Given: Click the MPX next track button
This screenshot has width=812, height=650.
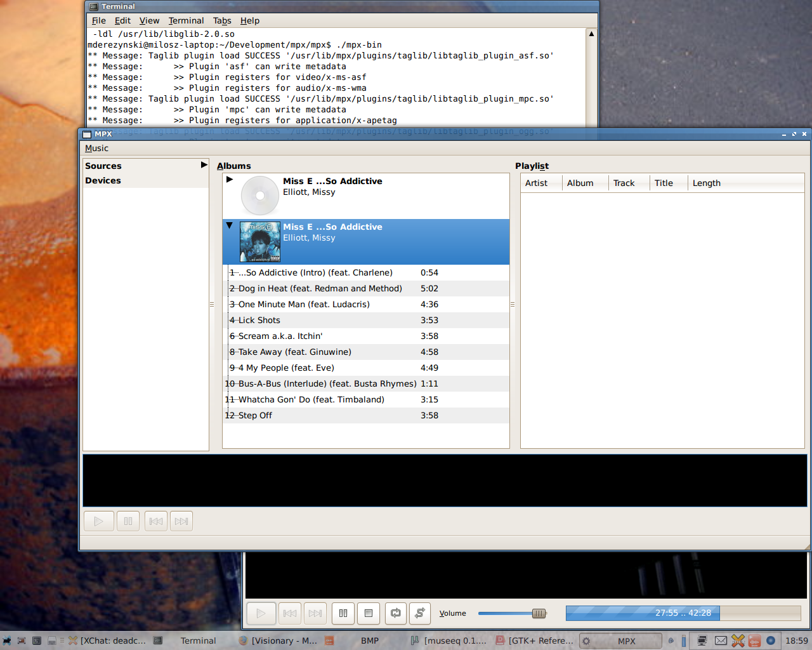Looking at the screenshot, I should tap(181, 521).
